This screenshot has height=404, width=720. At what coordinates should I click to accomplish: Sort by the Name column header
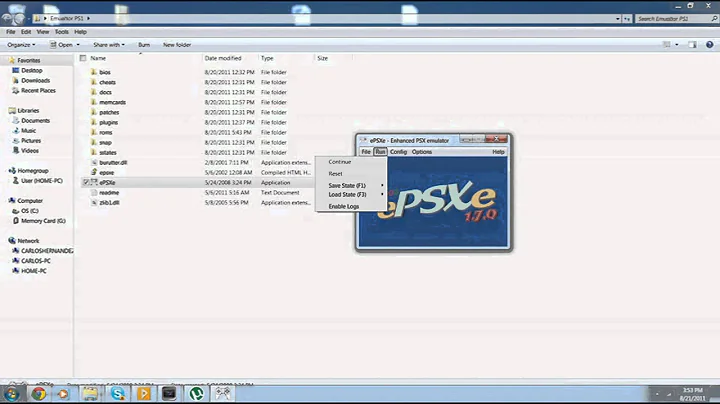[x=98, y=58]
